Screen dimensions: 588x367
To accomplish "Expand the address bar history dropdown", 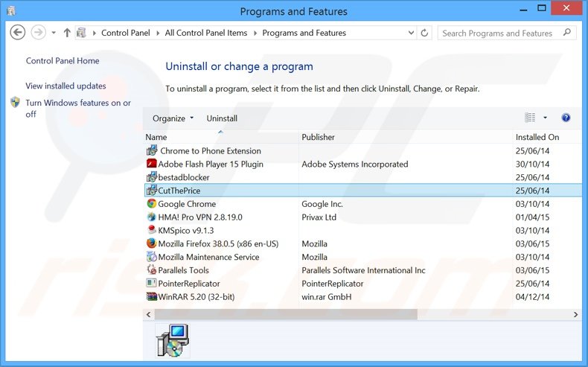I will [411, 33].
